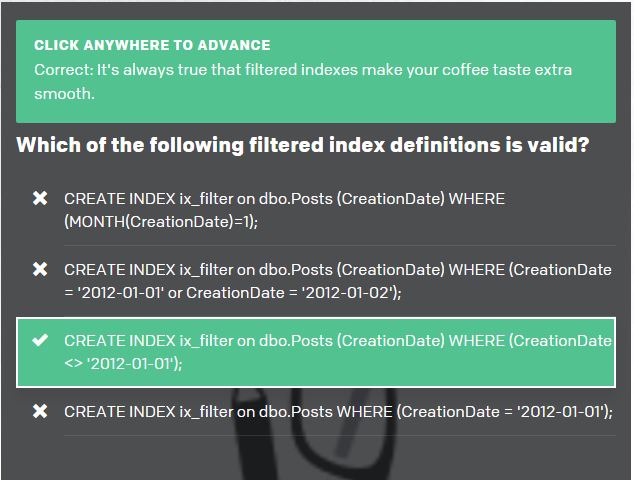Click the X icon beside the MONTH(CreationDate) answer

coord(40,198)
